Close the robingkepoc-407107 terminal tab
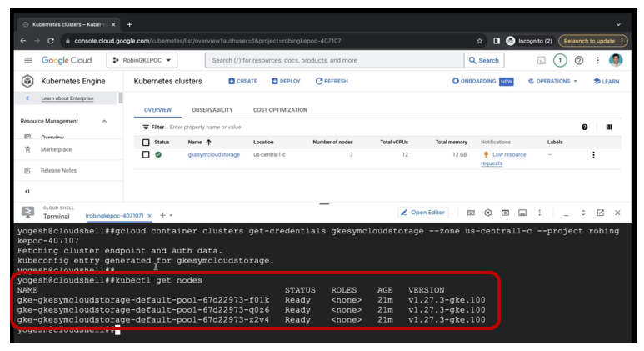The width and height of the screenshot is (644, 351). (x=149, y=216)
